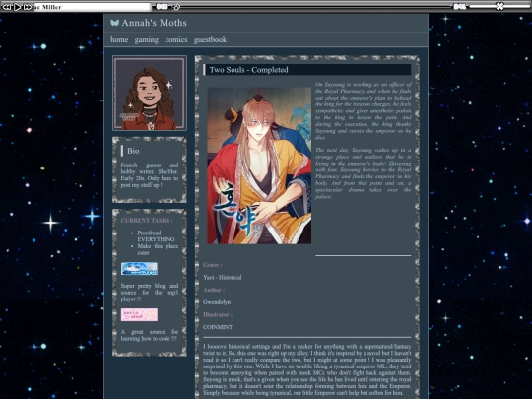Screen dimensions: 532x399
Task: Click the Super pretty blog description text
Action: tap(150, 293)
